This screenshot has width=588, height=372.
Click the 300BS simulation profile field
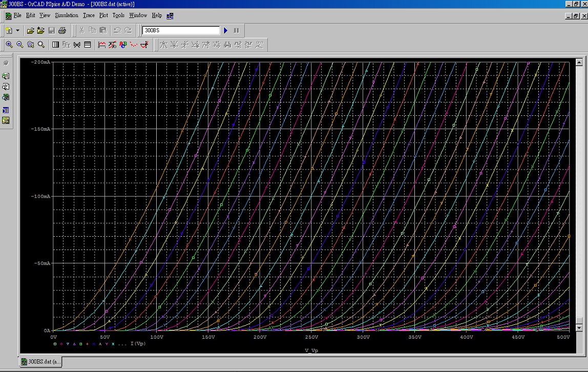click(181, 30)
